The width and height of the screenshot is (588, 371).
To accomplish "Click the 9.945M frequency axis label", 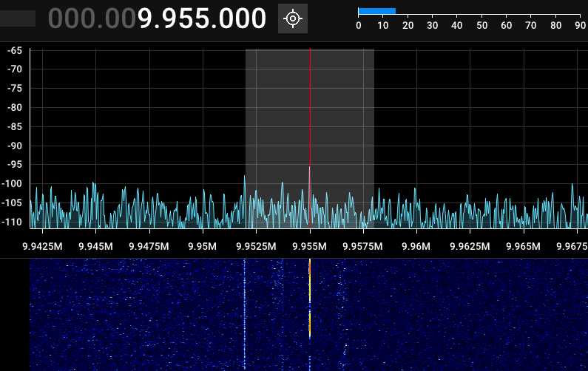I will 95,246.
